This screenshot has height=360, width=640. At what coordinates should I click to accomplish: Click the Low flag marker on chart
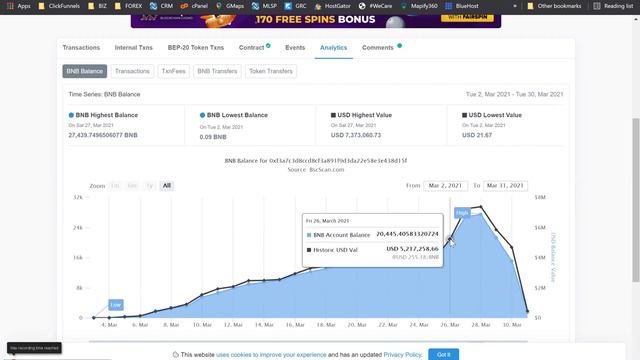coord(116,305)
